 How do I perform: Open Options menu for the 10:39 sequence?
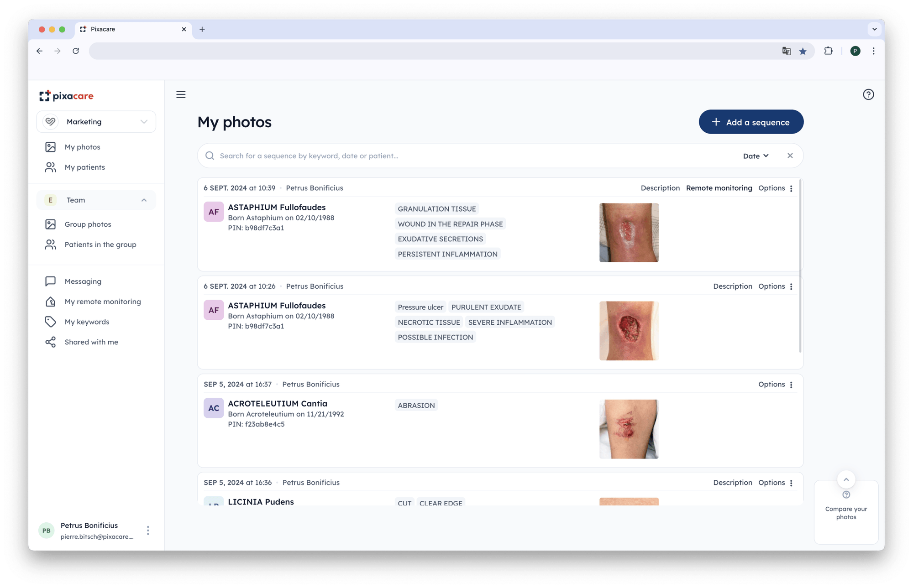tap(791, 187)
